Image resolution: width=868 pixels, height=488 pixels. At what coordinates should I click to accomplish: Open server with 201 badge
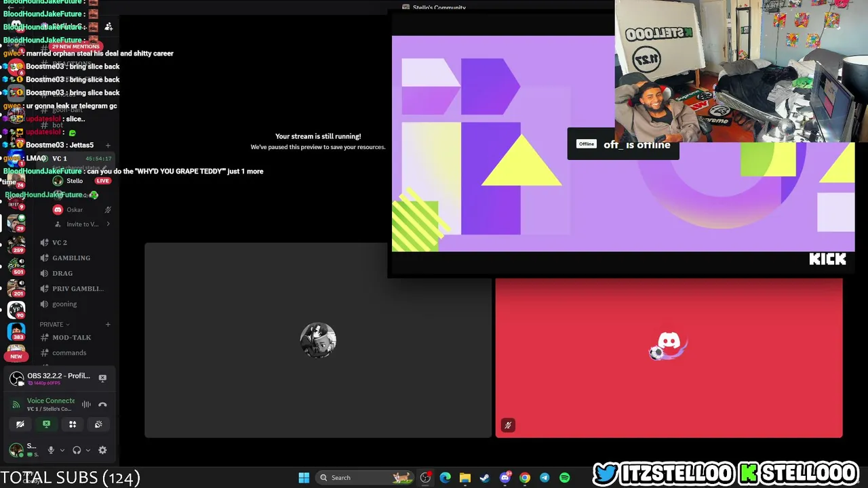[16, 288]
